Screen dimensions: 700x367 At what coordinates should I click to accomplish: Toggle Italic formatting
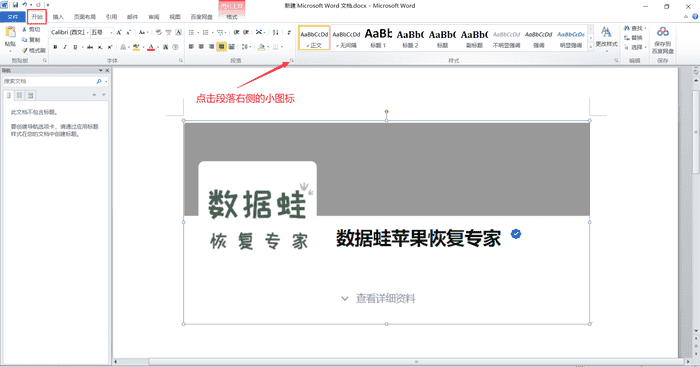65,47
